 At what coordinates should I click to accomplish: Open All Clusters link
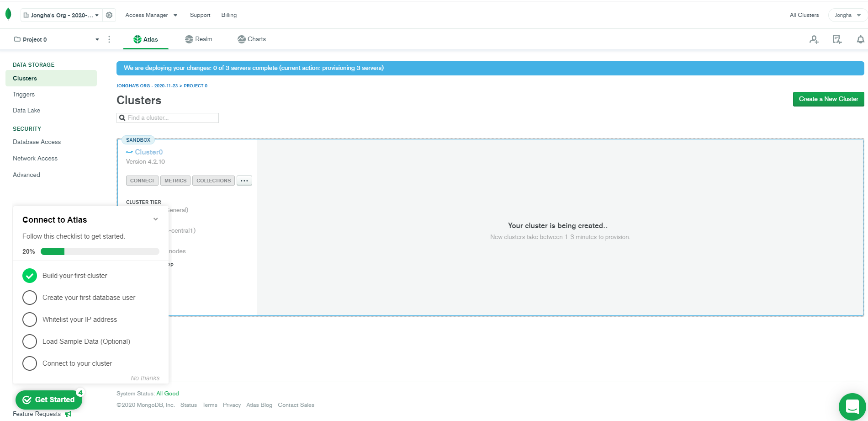point(804,15)
